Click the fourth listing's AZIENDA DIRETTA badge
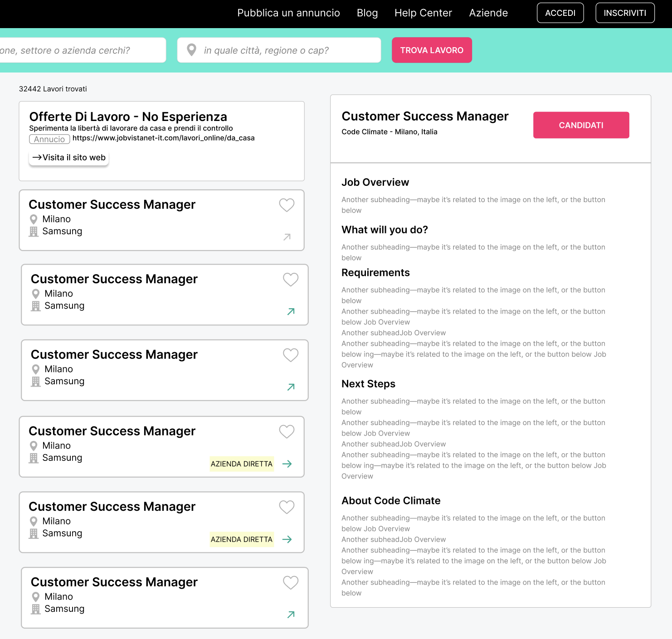The height and width of the screenshot is (639, 672). pos(242,464)
